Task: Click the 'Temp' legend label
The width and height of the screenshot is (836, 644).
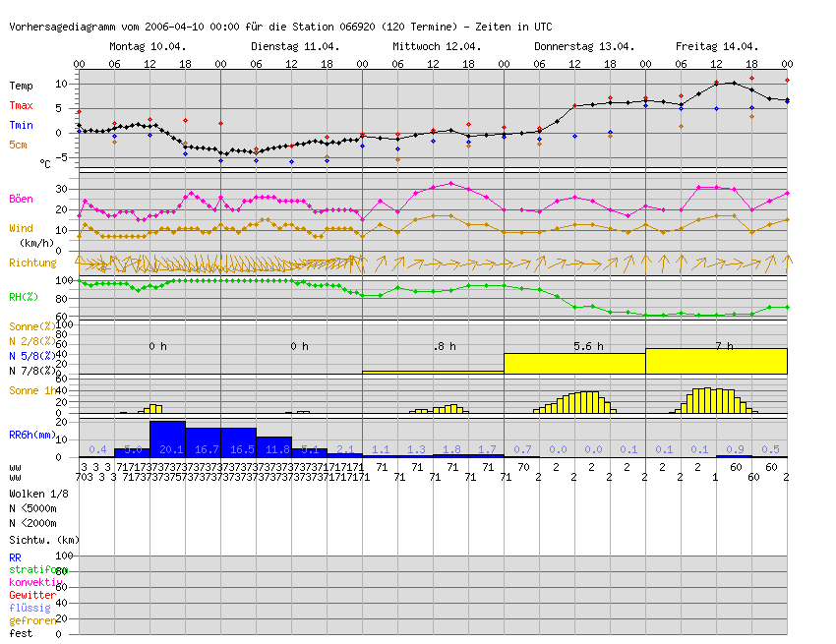Action: (x=21, y=86)
